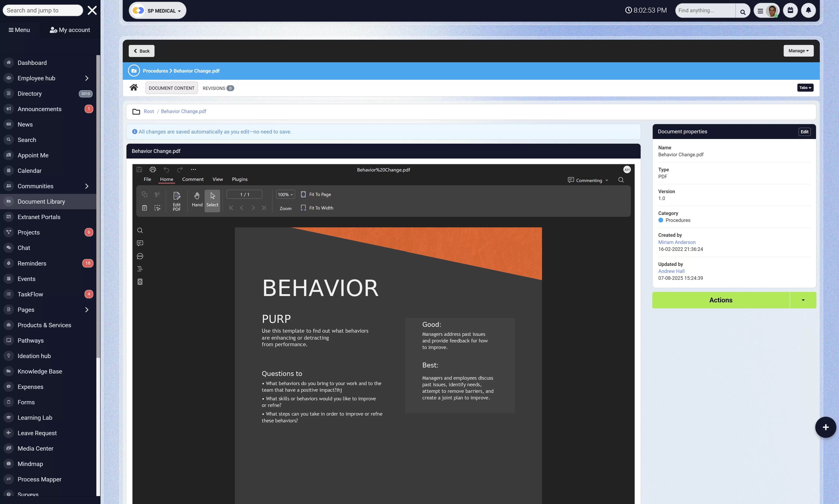Expand the Actions button caret
This screenshot has width=839, height=504.
point(803,300)
